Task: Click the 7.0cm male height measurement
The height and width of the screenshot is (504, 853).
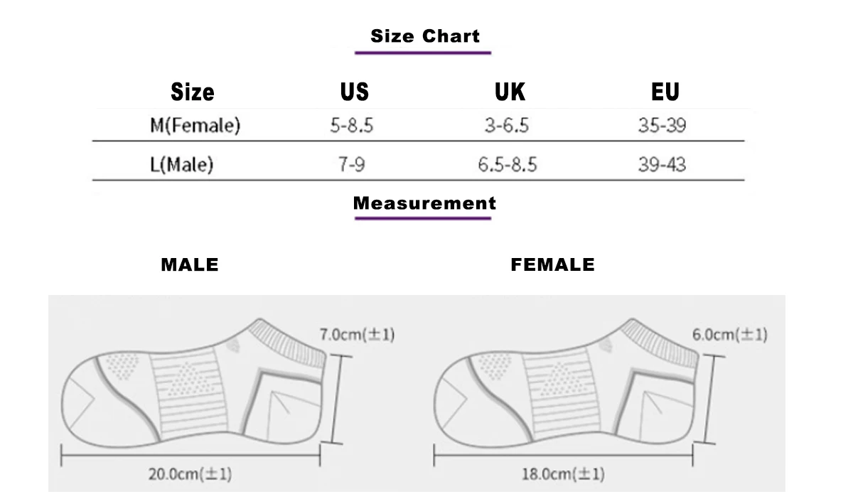Action: click(357, 334)
